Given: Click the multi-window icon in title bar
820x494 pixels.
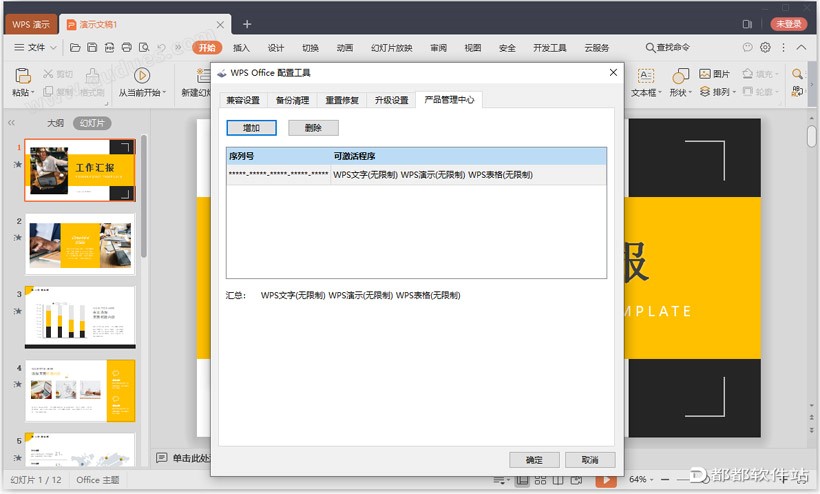Looking at the screenshot, I should 747,24.
